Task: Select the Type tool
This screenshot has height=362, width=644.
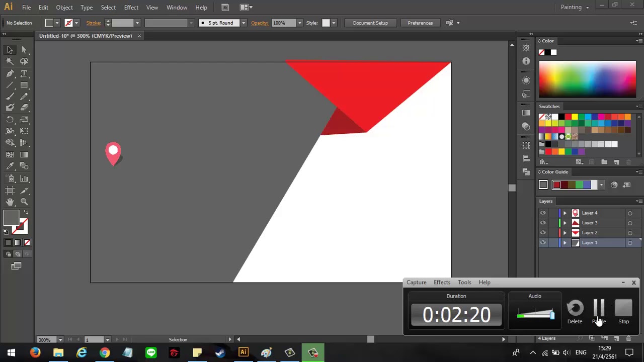Action: click(x=24, y=73)
